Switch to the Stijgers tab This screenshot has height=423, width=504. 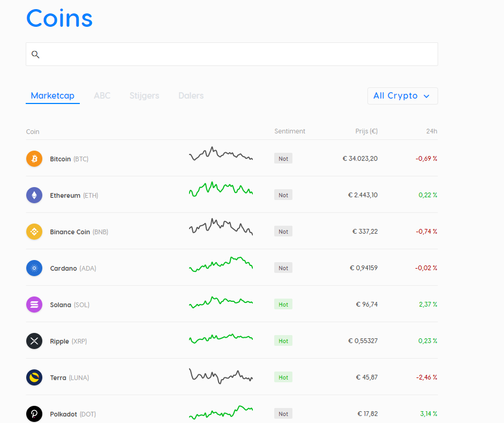click(x=144, y=95)
